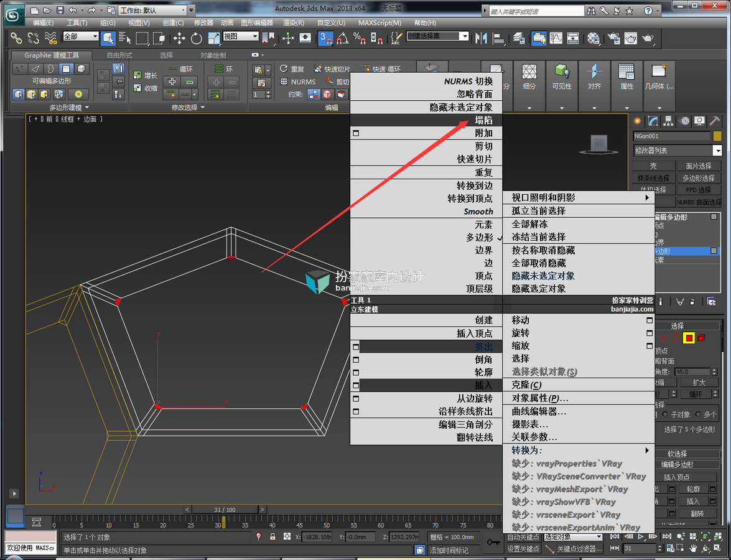Open settings box beside 倒角
Image resolution: width=731 pixels, height=560 pixels.
[356, 360]
